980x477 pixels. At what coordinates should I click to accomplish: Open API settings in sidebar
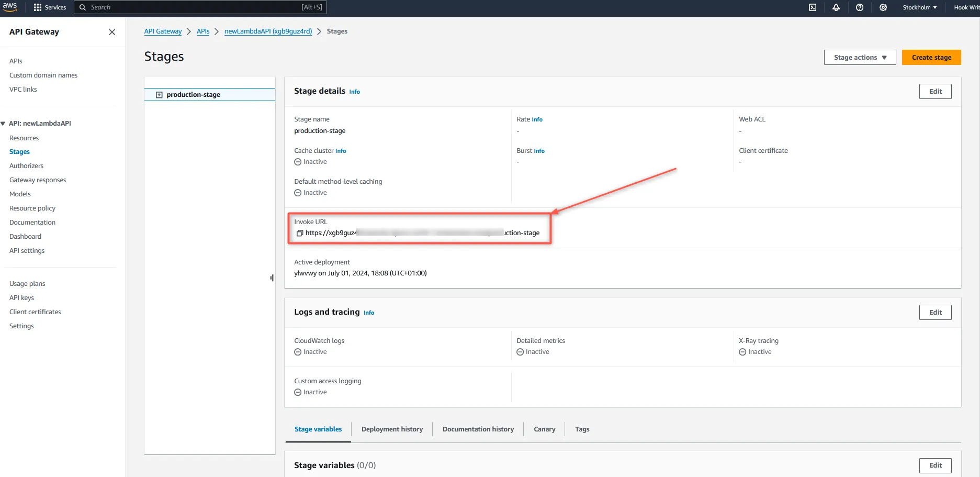[27, 251]
